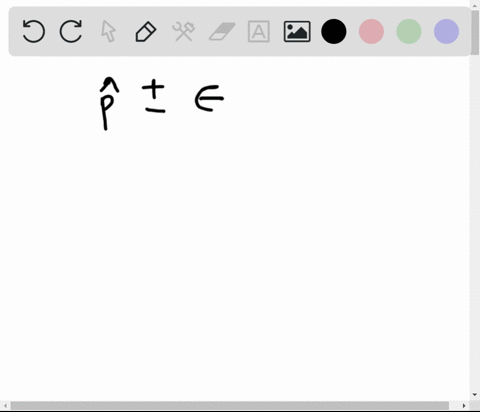Click the horizontal scrollbar left arrow
Viewport: 480px width, 412px height.
pos(5,406)
